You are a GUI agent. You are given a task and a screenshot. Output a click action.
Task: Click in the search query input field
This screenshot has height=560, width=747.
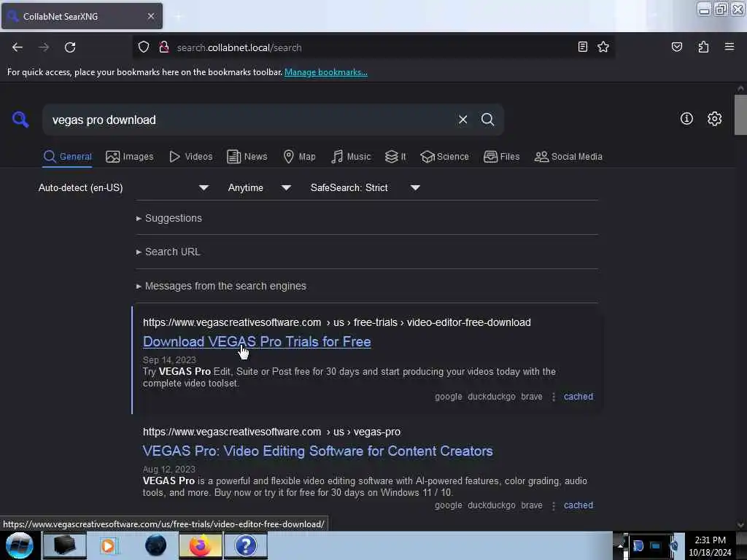[250, 120]
